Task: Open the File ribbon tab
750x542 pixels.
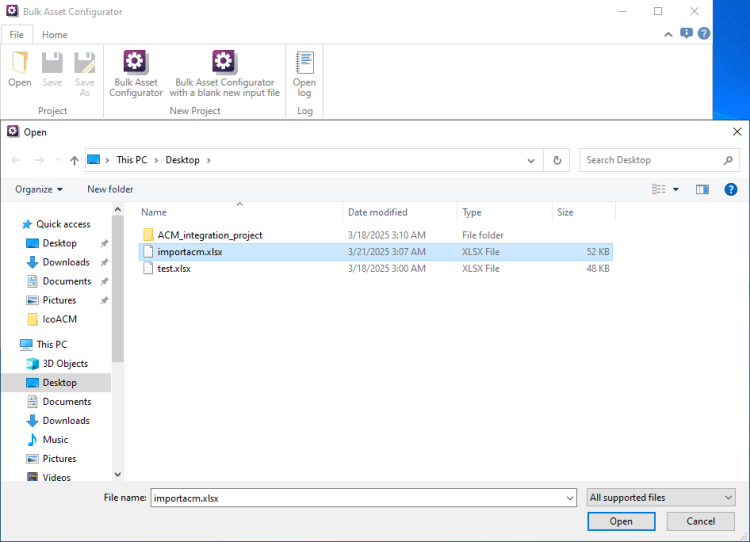Action: coord(17,35)
